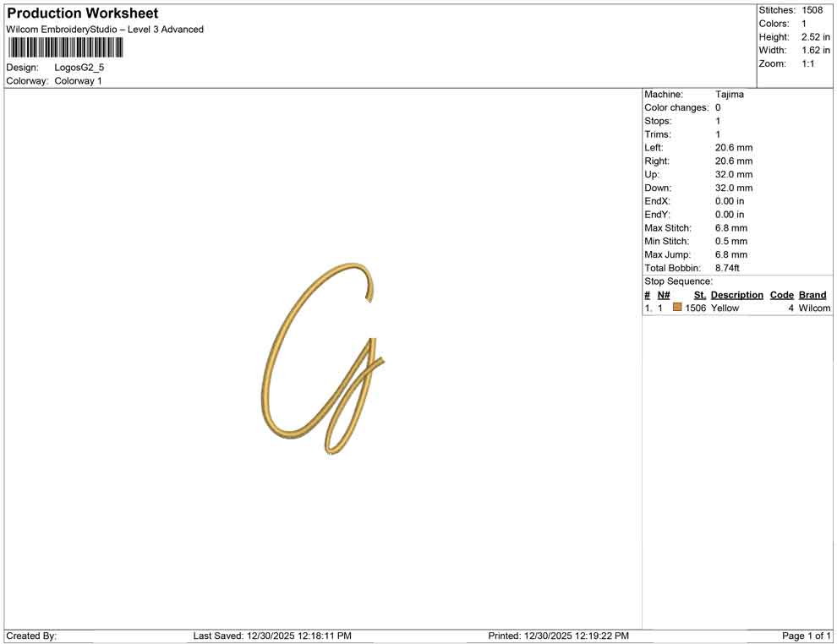The width and height of the screenshot is (837, 644).
Task: Click the Wilcom EmbroideryStudio subtitle text
Action: click(105, 29)
